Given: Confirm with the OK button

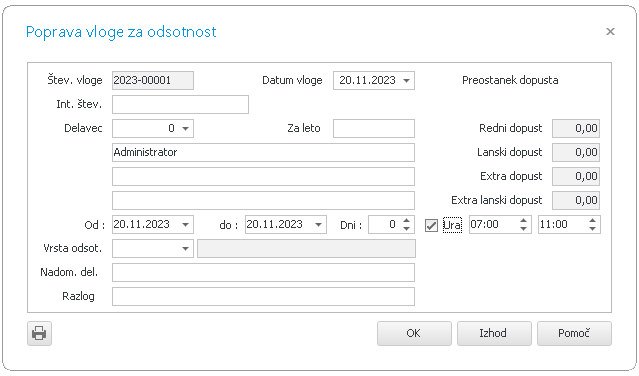Looking at the screenshot, I should [414, 333].
